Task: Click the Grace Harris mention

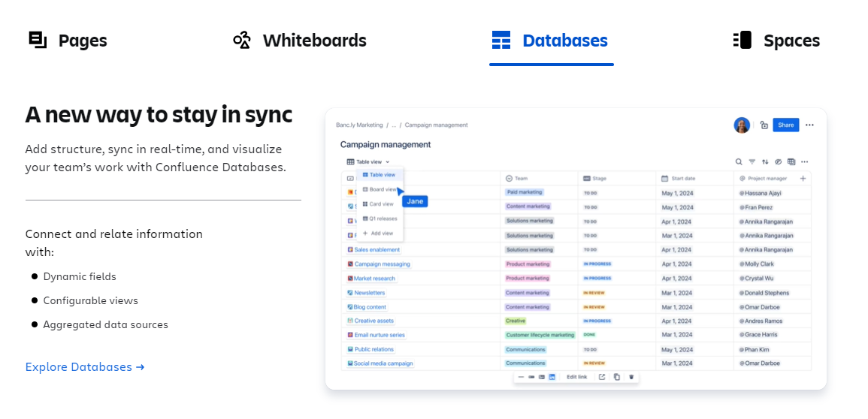Action: coord(758,335)
